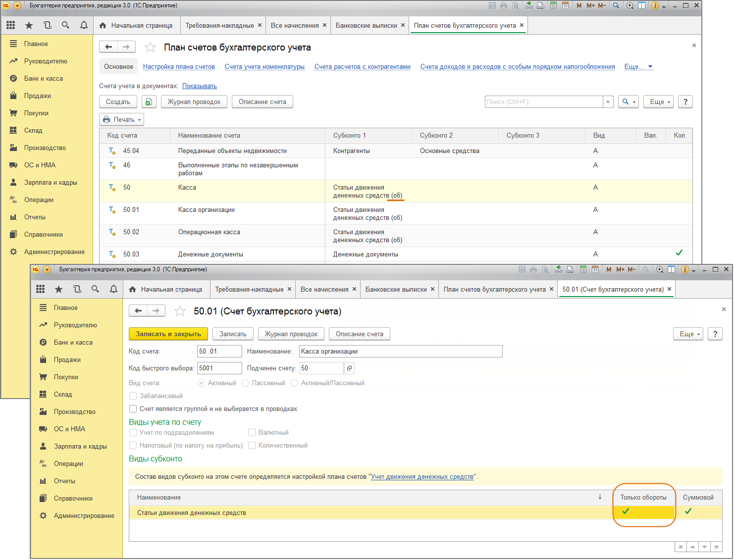Click the sort arrow in the Наименование subconto header

[600, 497]
